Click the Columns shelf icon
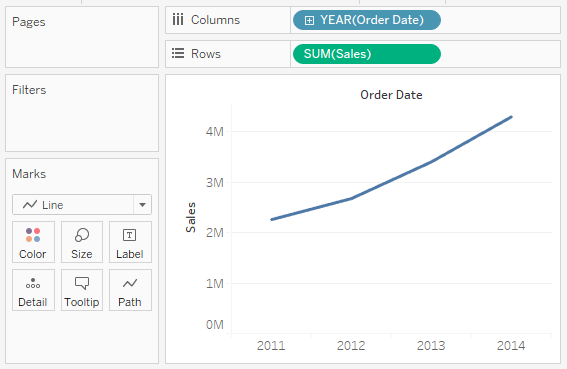This screenshot has height=369, width=567. pos(178,20)
